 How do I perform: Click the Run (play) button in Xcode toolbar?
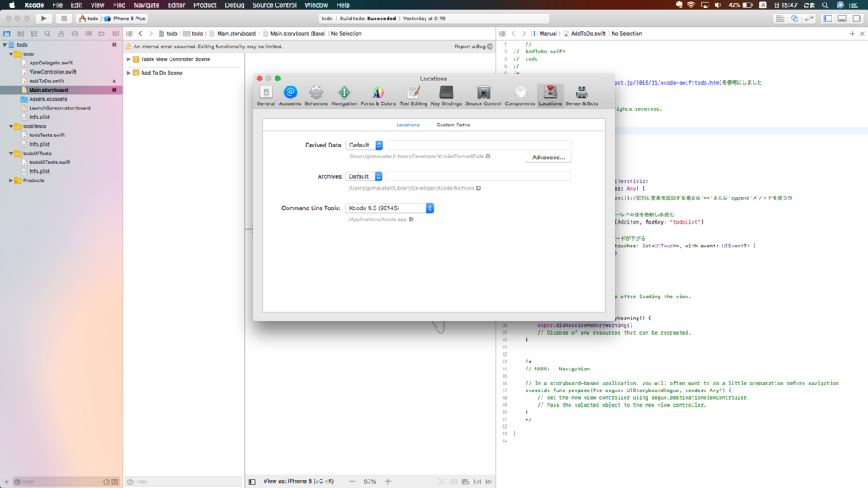(43, 19)
